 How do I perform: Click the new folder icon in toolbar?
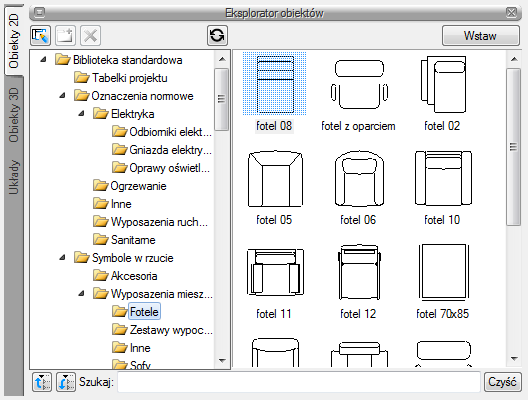point(65,35)
